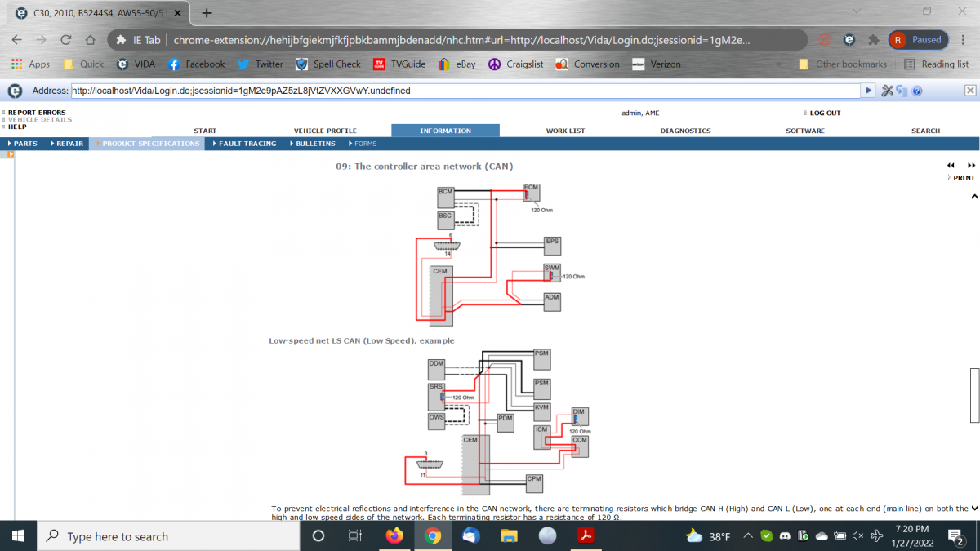This screenshot has height=551, width=980.
Task: Open Firefox from the Windows taskbar
Action: click(x=395, y=536)
